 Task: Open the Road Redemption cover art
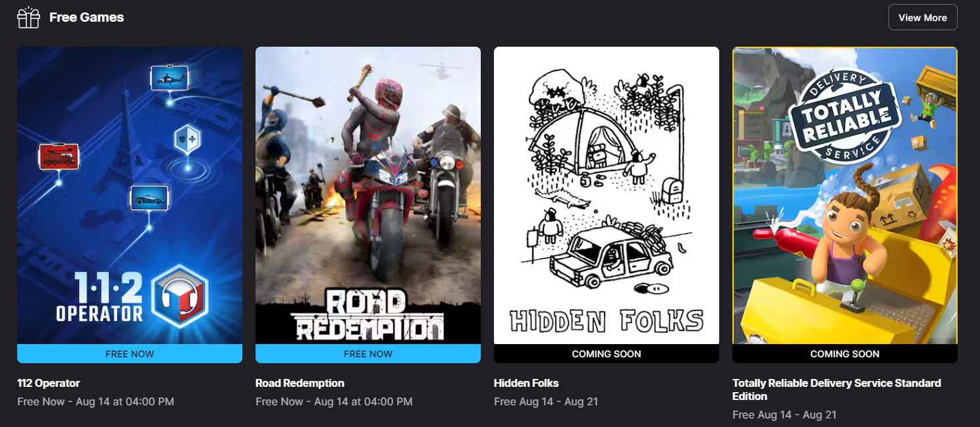tap(368, 195)
